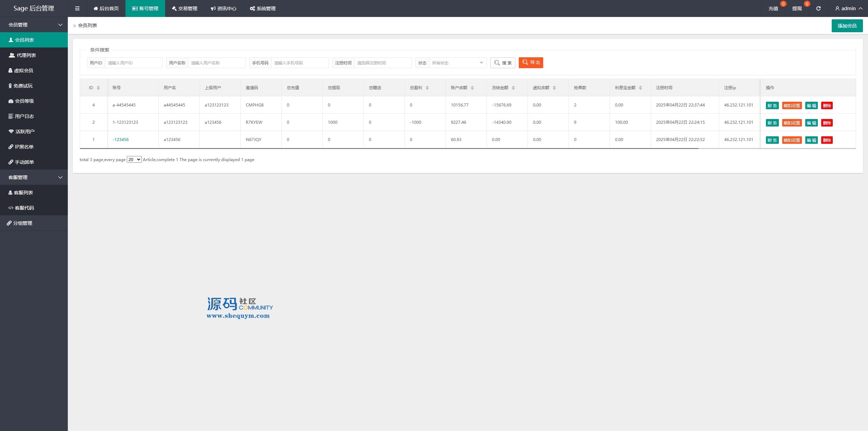Open 充值 recharge notifications
This screenshot has width=868, height=431.
(773, 8)
